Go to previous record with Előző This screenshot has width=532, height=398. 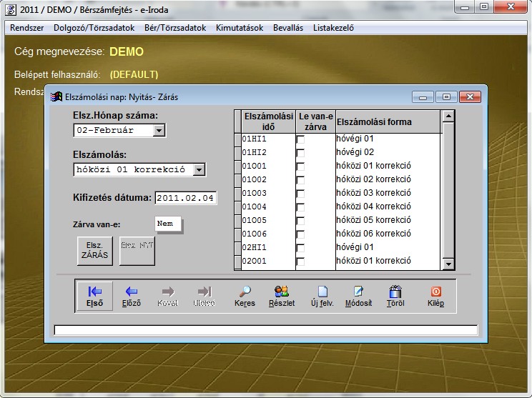tap(132, 296)
